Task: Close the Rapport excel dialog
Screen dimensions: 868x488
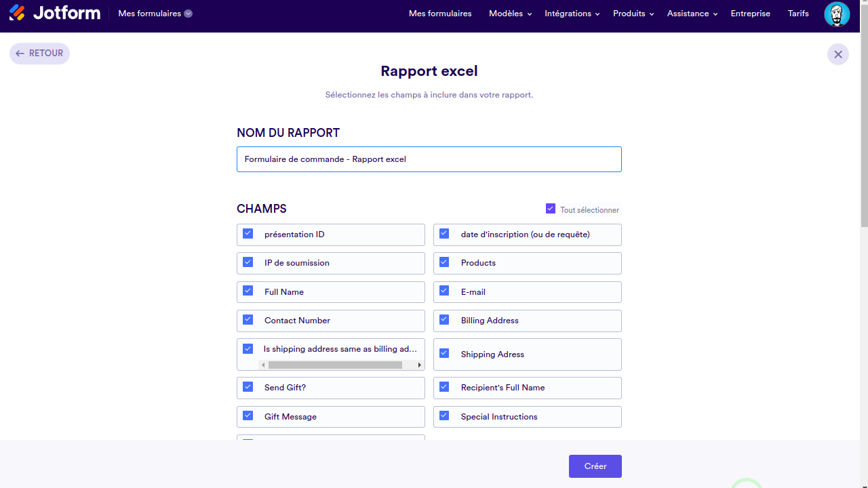Action: click(838, 54)
